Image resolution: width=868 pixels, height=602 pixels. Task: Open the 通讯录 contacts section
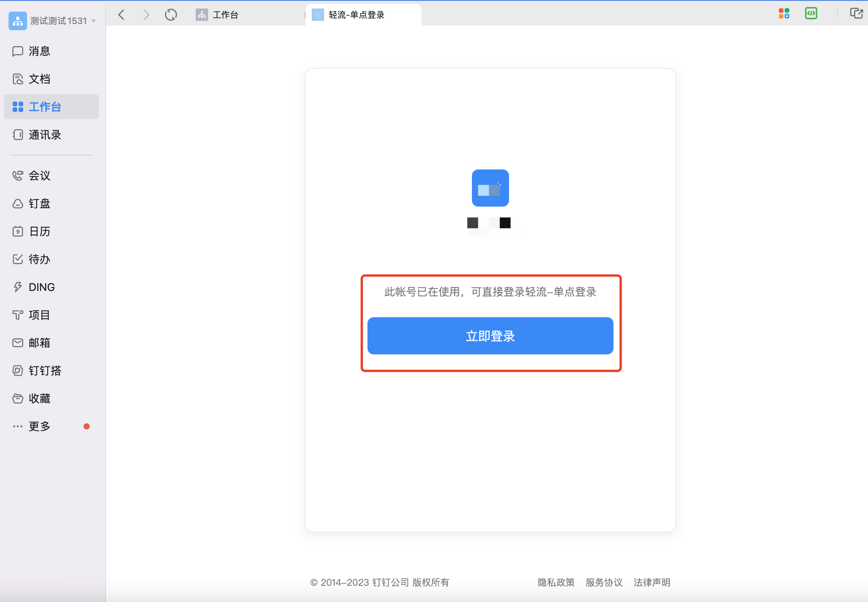coord(37,135)
